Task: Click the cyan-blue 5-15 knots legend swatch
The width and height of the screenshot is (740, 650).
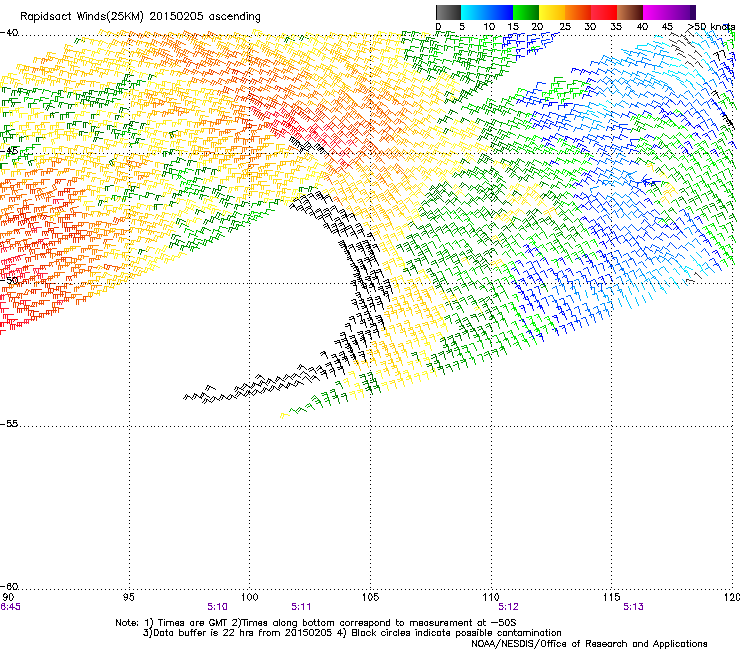Action: [x=487, y=12]
